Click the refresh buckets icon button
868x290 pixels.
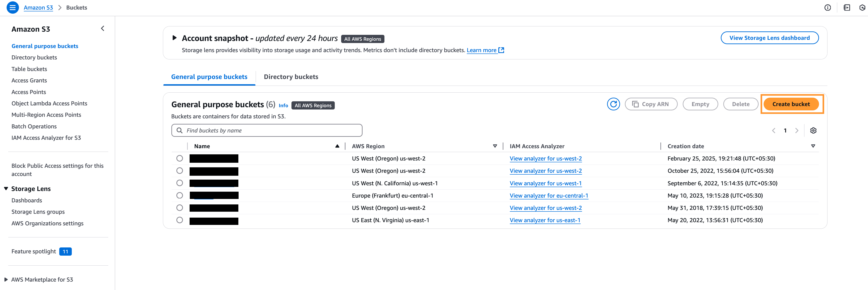(x=613, y=104)
